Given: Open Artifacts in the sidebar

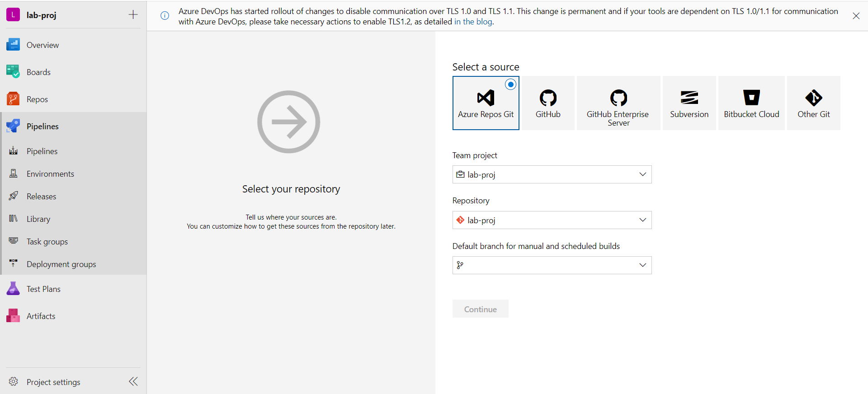Looking at the screenshot, I should [x=41, y=316].
